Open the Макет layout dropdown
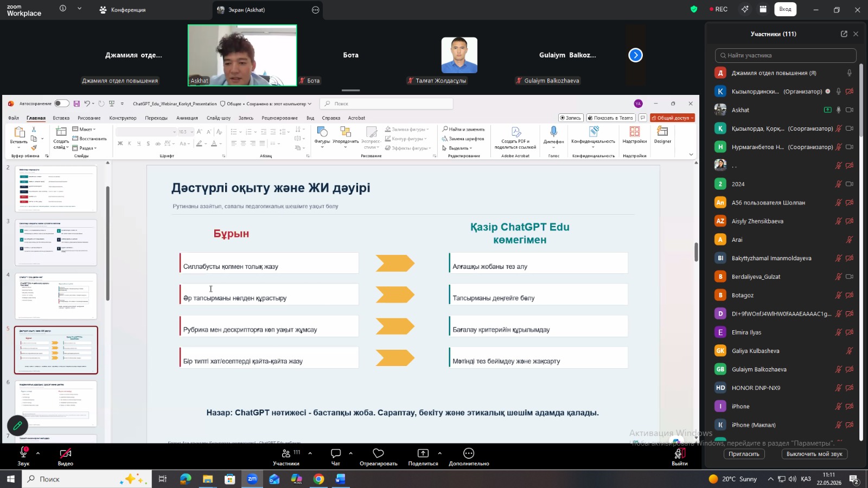868x488 pixels. 84,130
